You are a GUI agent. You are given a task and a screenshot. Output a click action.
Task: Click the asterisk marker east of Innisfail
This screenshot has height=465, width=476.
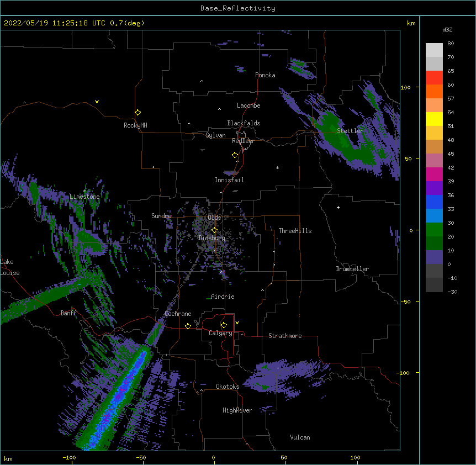277,168
